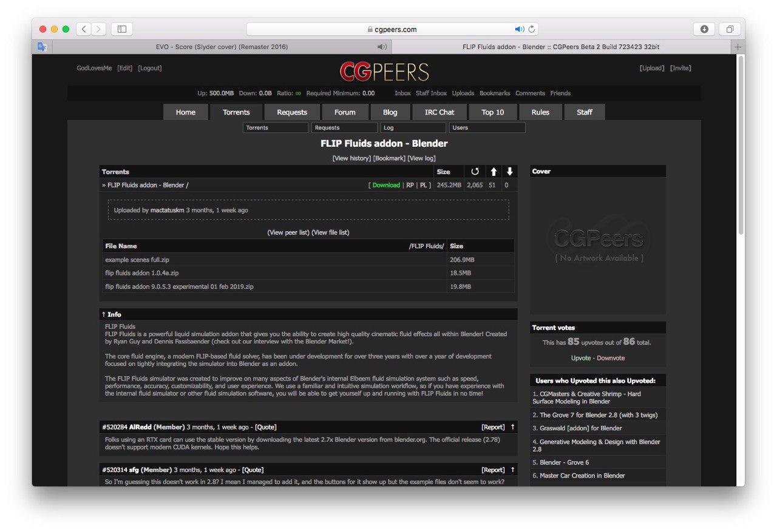Screen dimensions: 777x532
Task: Sort by leechers down arrow icon
Action: click(x=509, y=172)
